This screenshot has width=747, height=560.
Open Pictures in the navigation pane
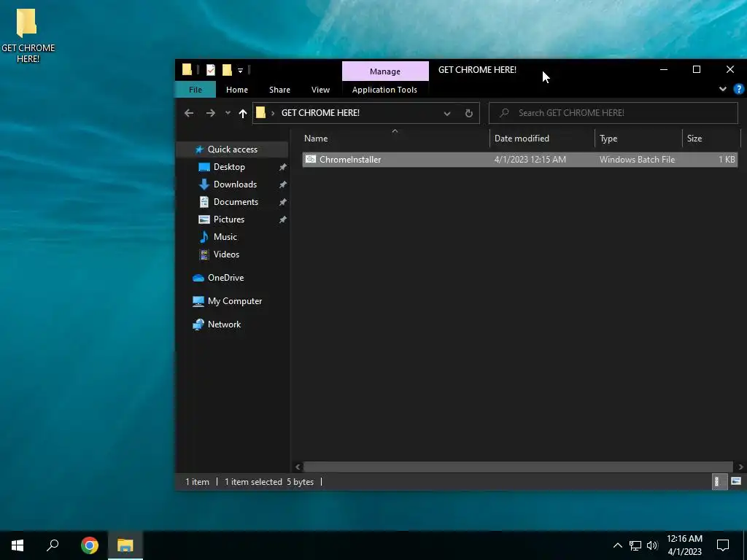pyautogui.click(x=228, y=219)
